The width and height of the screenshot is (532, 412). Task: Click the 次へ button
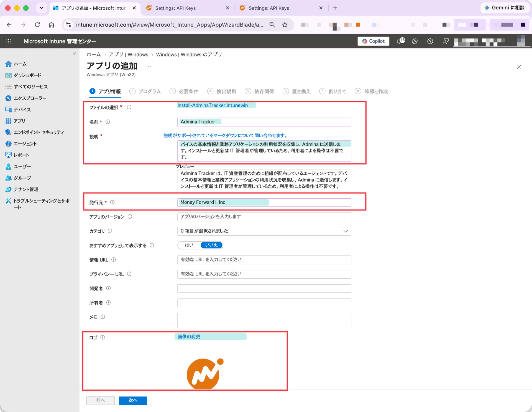coord(133,400)
